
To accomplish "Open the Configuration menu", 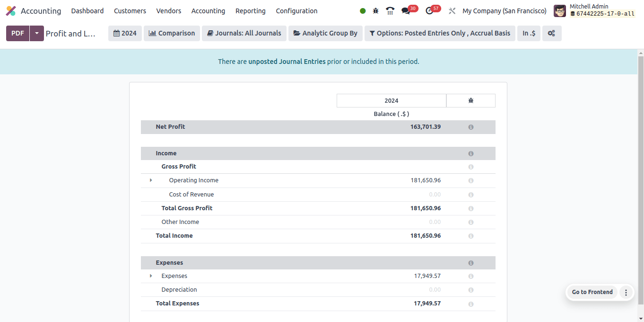I will [296, 11].
